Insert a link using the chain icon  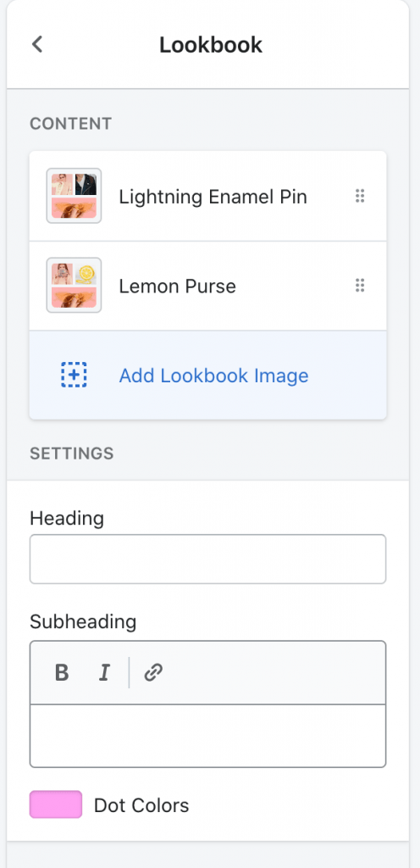pos(153,672)
